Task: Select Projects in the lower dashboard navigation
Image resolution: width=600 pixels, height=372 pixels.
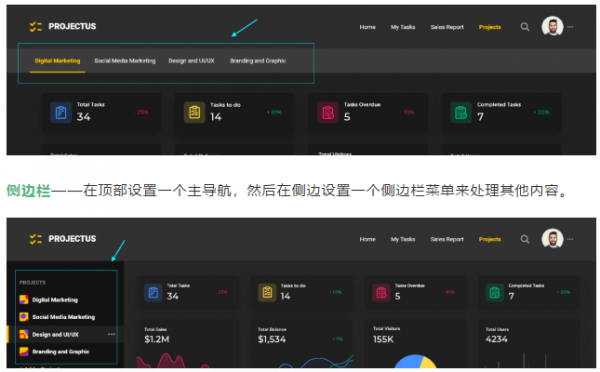Action: (490, 239)
